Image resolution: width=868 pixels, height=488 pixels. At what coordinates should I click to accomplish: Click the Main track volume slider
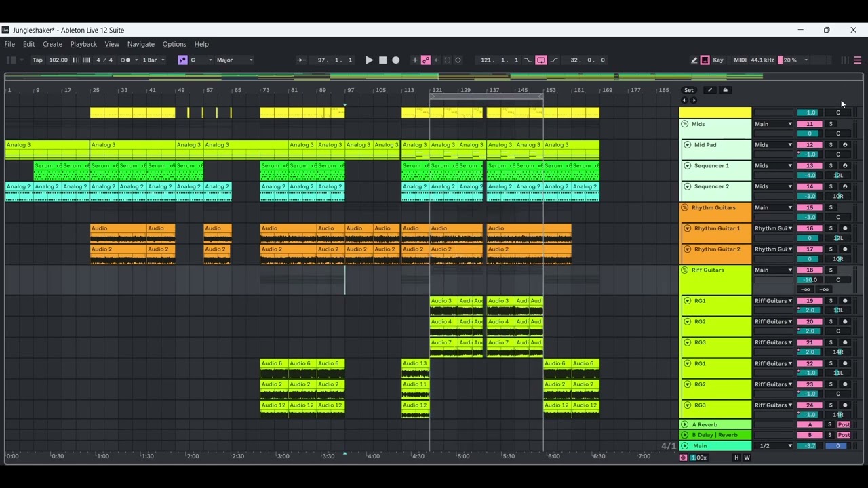pos(810,446)
